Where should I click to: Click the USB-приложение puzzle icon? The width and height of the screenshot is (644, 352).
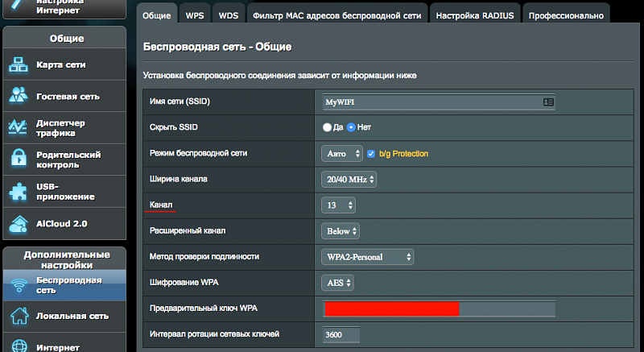(x=19, y=191)
